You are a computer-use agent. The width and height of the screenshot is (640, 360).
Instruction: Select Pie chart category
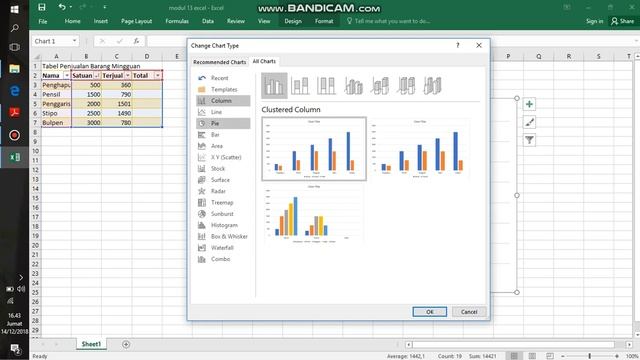[223, 123]
